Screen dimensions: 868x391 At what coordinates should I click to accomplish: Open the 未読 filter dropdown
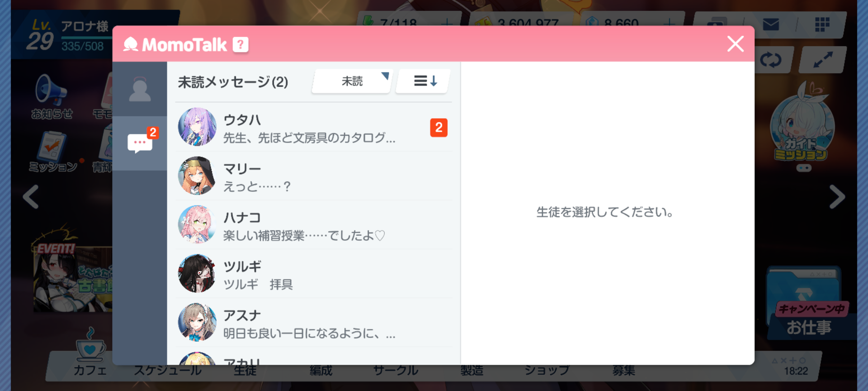[352, 81]
